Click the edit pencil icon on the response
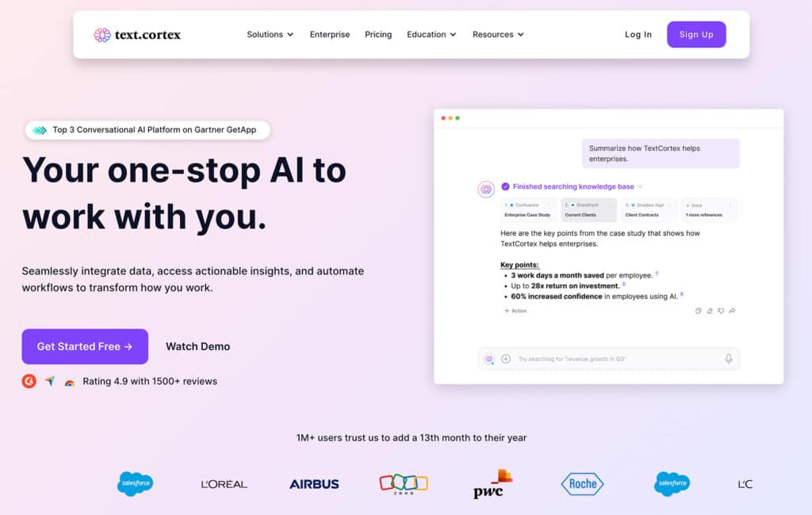Viewport: 812px width, 515px height. pyautogui.click(x=710, y=311)
